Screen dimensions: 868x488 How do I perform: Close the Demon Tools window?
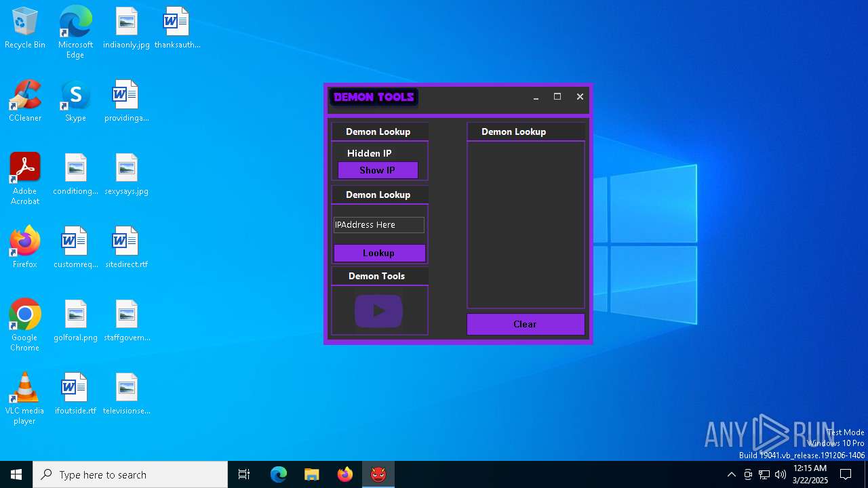click(580, 97)
